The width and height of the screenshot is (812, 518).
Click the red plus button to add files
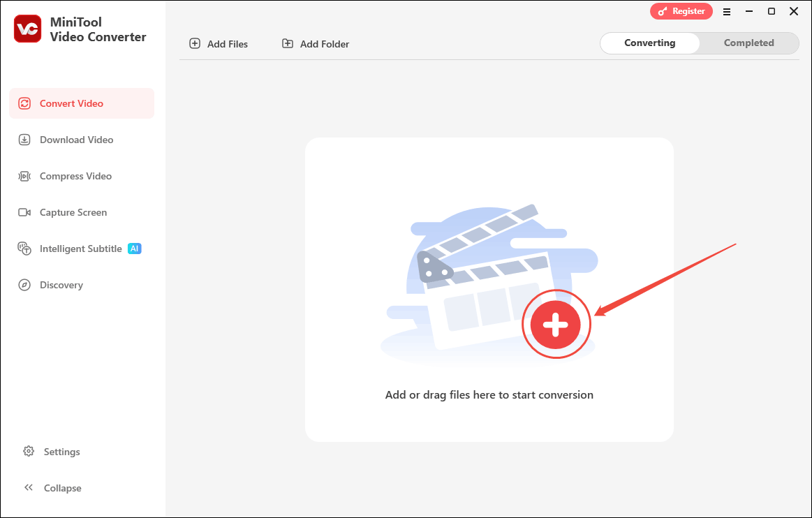click(556, 324)
